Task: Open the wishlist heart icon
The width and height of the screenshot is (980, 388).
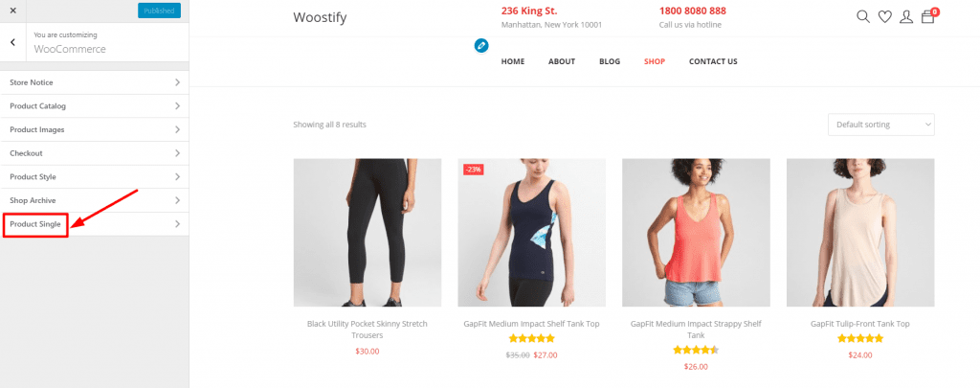Action: tap(884, 17)
